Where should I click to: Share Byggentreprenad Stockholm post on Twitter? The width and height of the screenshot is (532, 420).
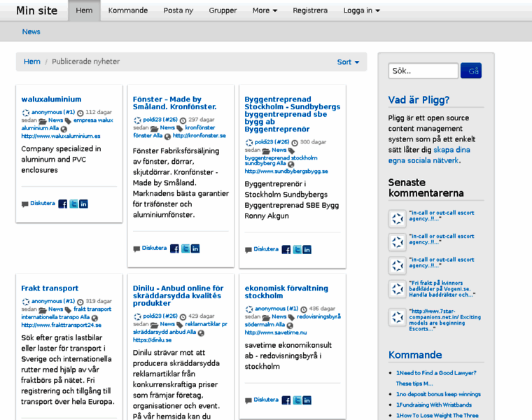[297, 250]
